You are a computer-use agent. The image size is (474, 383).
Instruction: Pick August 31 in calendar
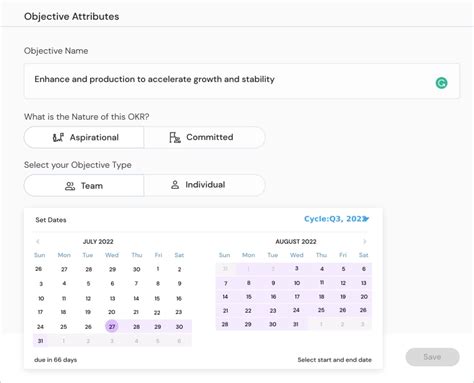296,324
